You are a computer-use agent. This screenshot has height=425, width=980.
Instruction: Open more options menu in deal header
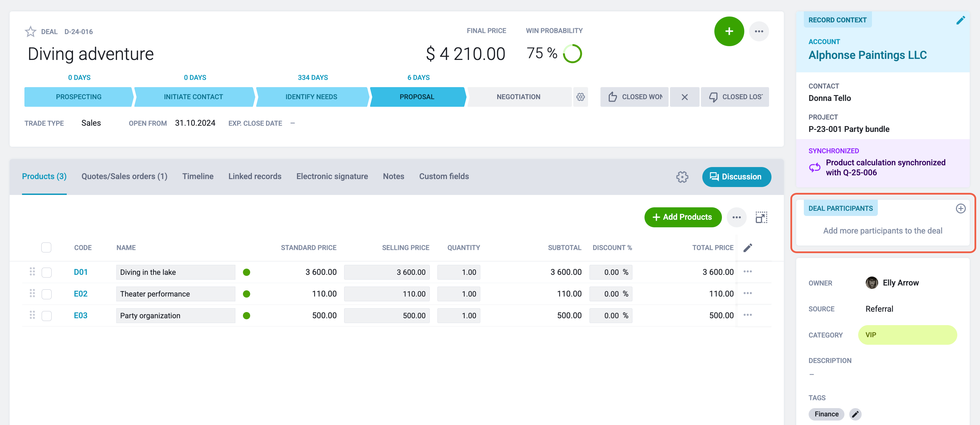point(759,31)
